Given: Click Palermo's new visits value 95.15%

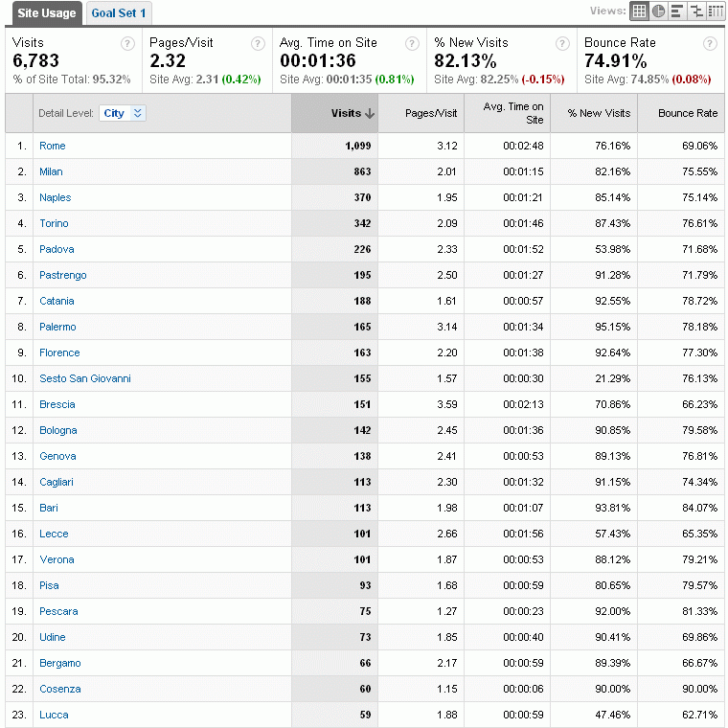Looking at the screenshot, I should pyautogui.click(x=613, y=327).
